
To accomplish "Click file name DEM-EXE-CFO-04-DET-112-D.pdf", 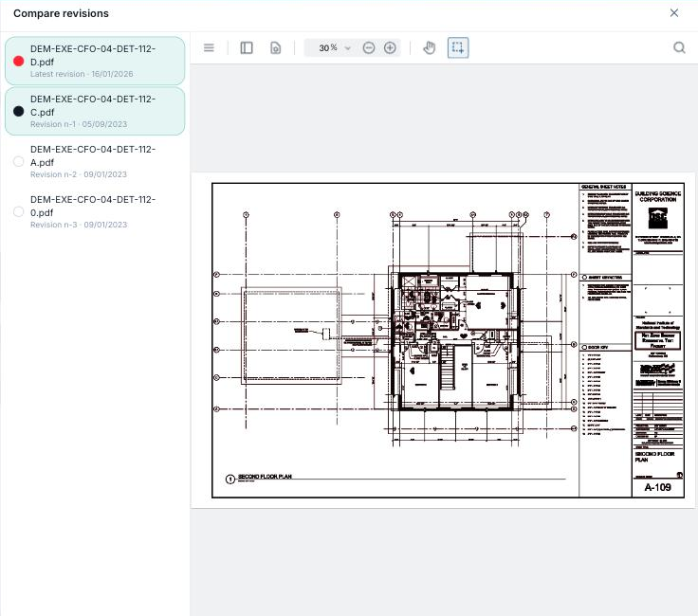I will (93, 55).
